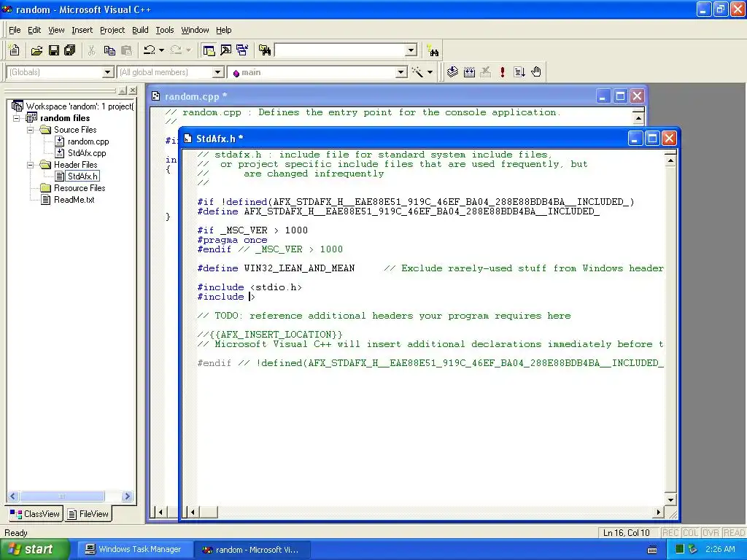
Task: Click the StdAfx.h vertical scrollbar down arrow
Action: pos(670,499)
